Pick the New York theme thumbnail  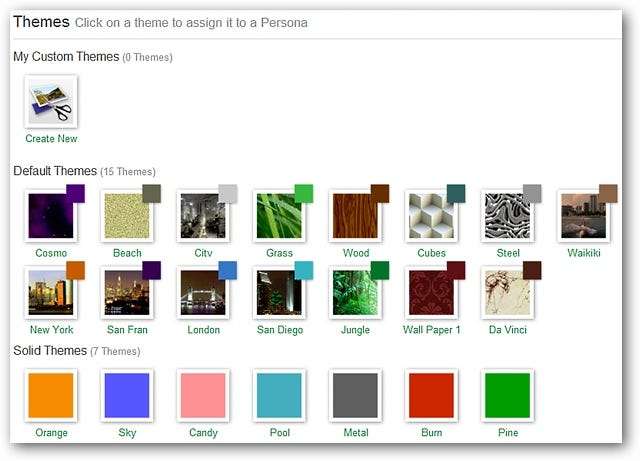click(x=51, y=293)
